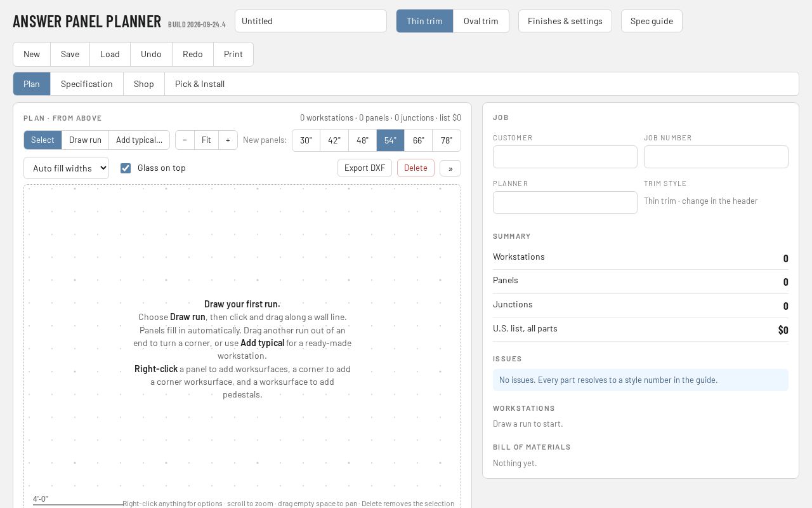Click the Planner input field
Image resolution: width=812 pixels, height=508 pixels.
click(565, 203)
